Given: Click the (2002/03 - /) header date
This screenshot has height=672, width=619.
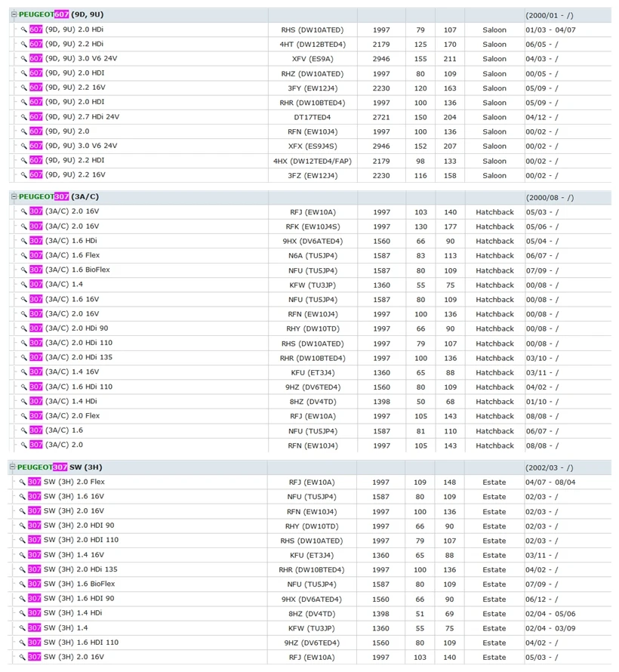Looking at the screenshot, I should point(550,468).
